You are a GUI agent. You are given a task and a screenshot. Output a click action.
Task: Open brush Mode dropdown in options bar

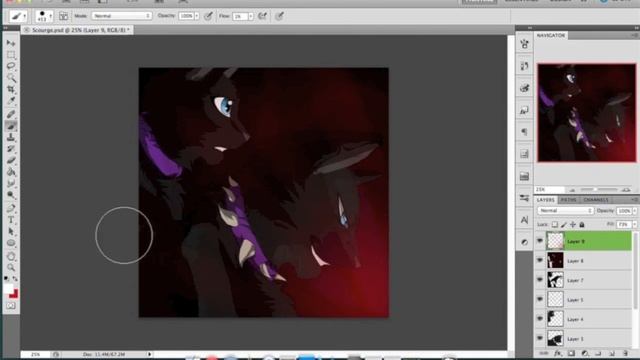[122, 16]
